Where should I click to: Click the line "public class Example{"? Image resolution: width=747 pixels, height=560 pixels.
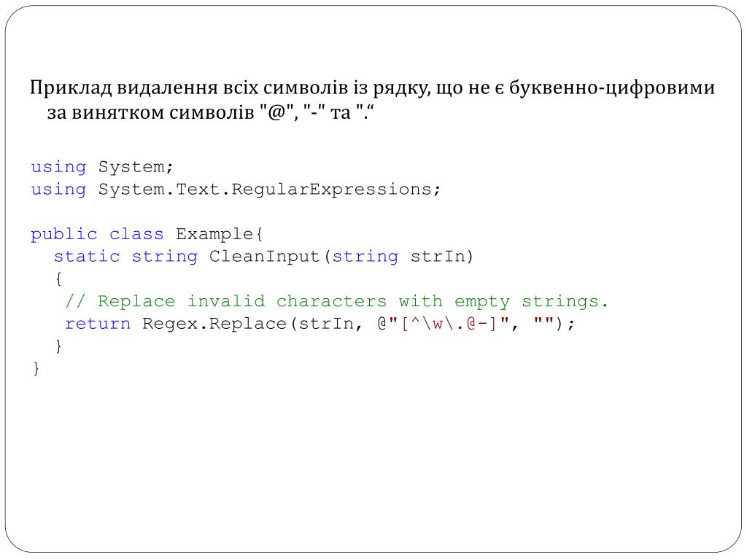[x=147, y=234]
